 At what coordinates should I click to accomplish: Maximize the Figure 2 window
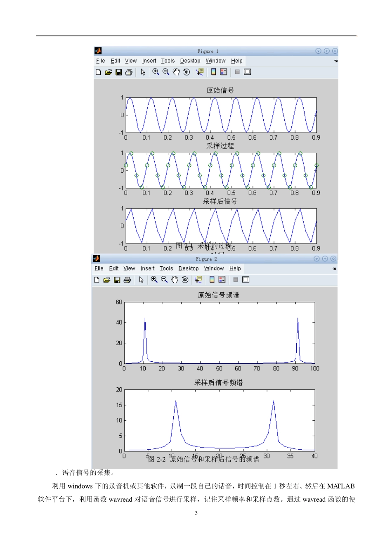click(325, 259)
